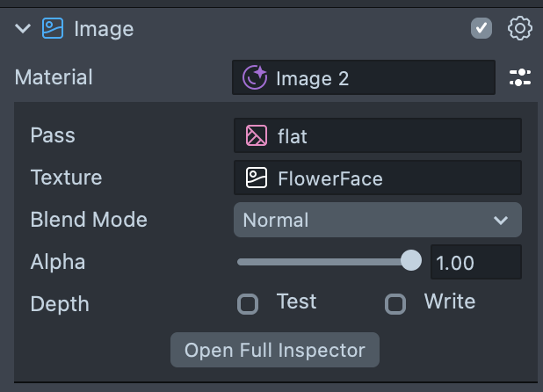Enable the Depth Test checkbox
Screen dimensions: 543x392
click(x=249, y=304)
